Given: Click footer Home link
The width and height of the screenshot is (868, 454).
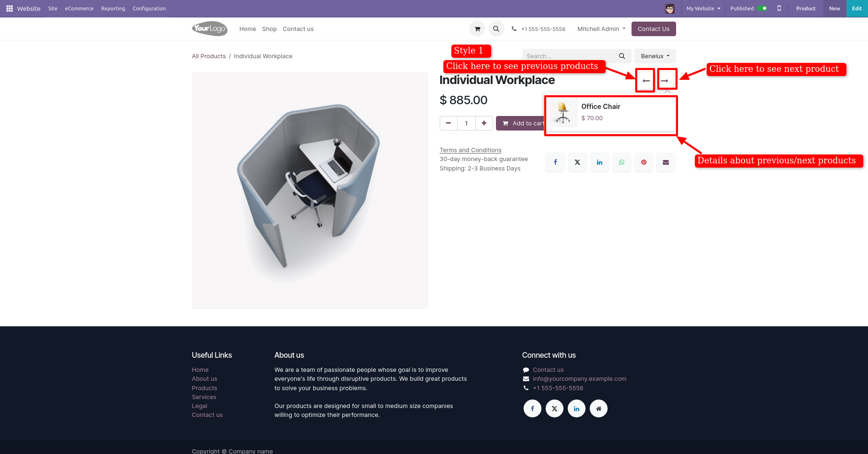Looking at the screenshot, I should [200, 370].
